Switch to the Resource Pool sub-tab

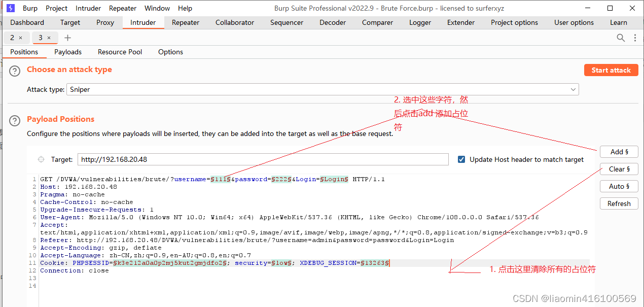click(x=120, y=52)
